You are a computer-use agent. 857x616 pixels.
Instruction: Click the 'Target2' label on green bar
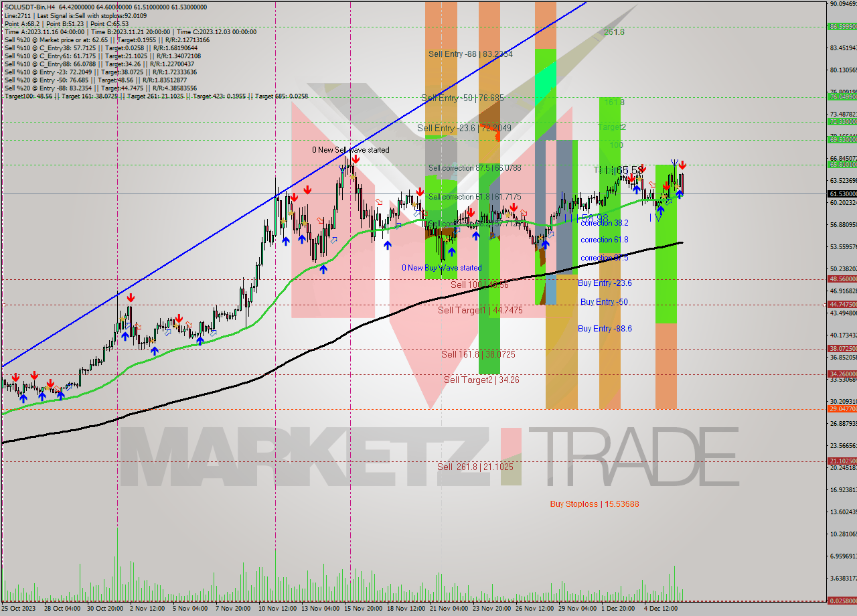611,127
